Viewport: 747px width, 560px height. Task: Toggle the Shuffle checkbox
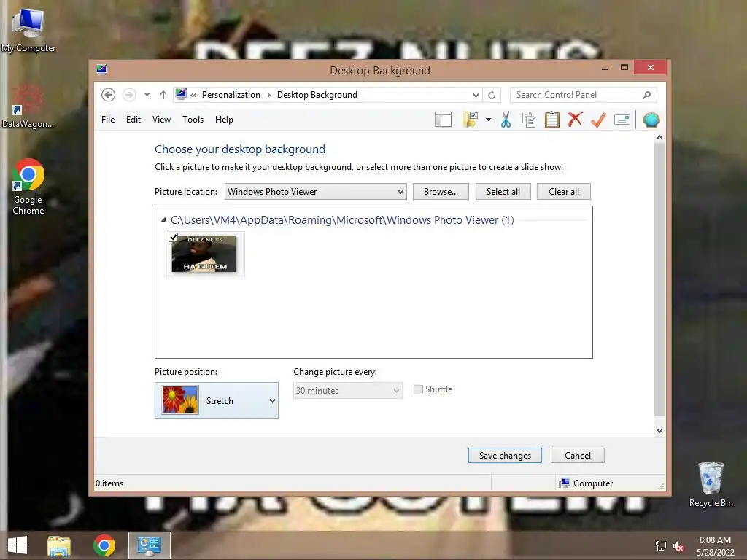pyautogui.click(x=418, y=389)
